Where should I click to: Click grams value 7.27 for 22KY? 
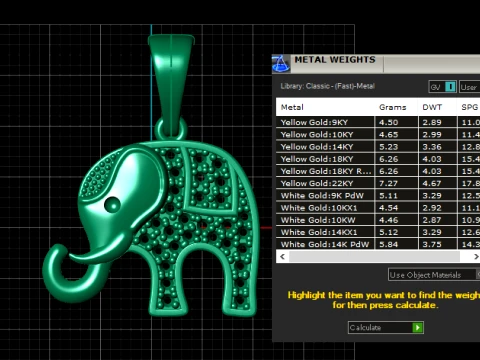pos(388,183)
